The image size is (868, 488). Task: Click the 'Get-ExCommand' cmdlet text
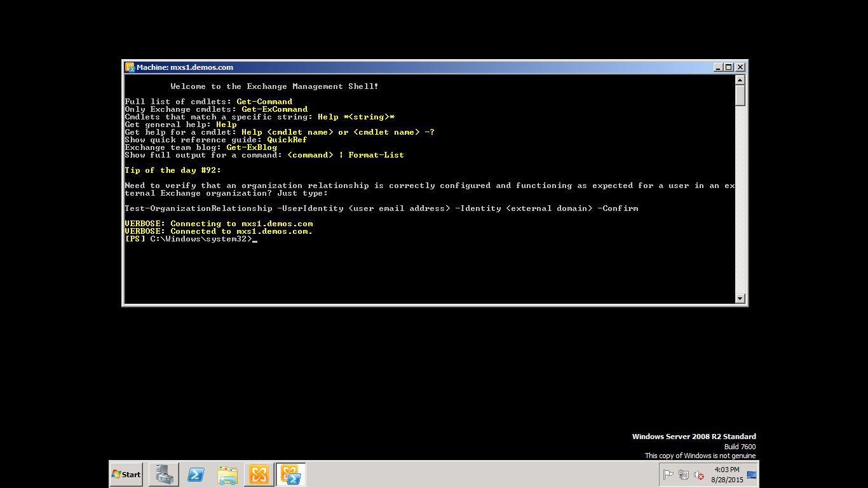pyautogui.click(x=275, y=109)
